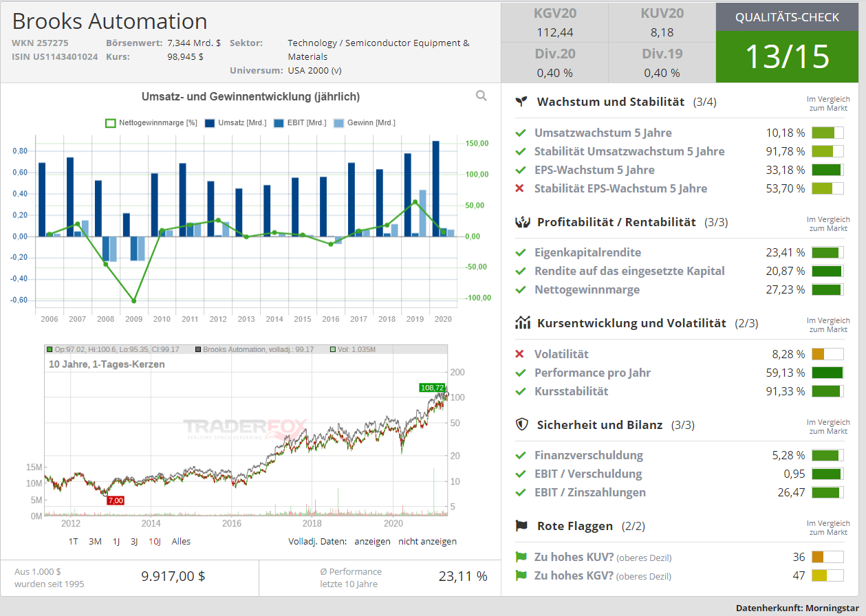Select the 1T chart timeframe
The height and width of the screenshot is (616, 866).
click(73, 542)
